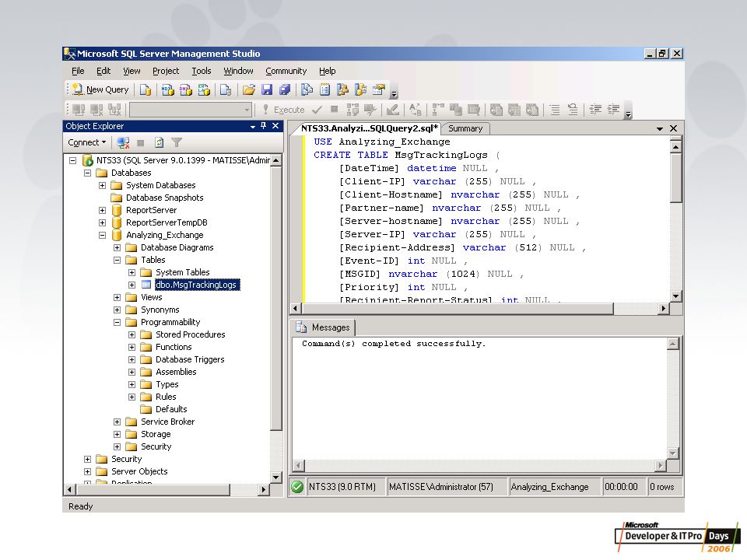The width and height of the screenshot is (747, 560).
Task: Toggle Include Actual Execution Plan
Action: [438, 110]
